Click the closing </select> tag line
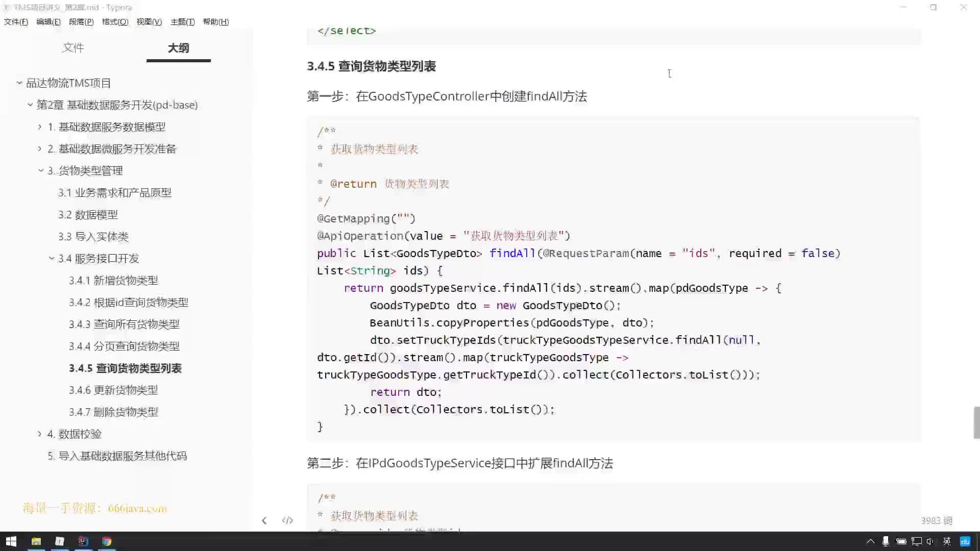 point(347,31)
